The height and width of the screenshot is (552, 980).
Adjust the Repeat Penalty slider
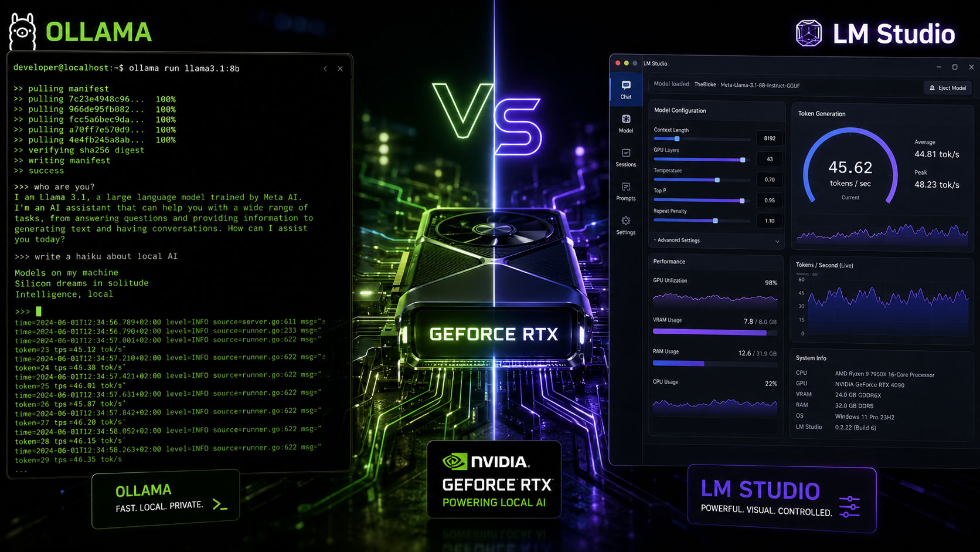[x=702, y=221]
